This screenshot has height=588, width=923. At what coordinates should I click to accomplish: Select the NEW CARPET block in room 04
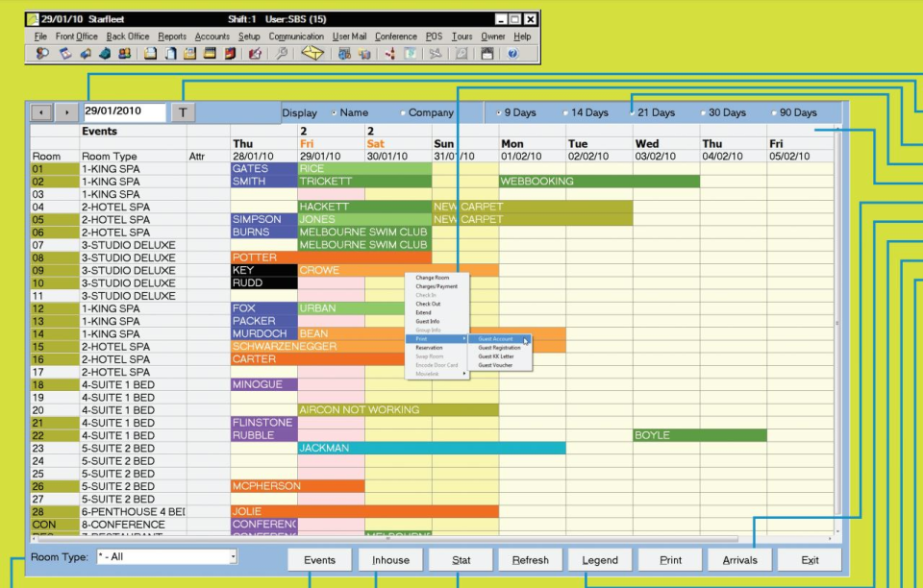[532, 207]
